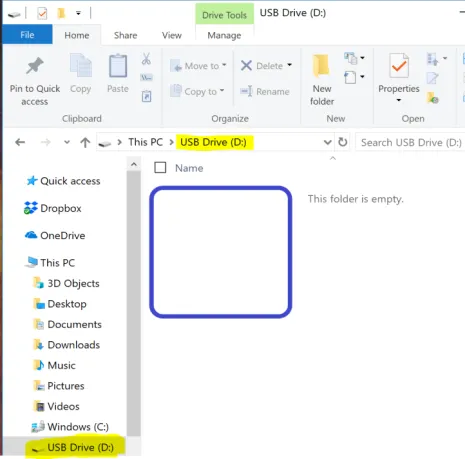465x459 pixels.
Task: Click the Paste shortcut icon
Action: (146, 96)
